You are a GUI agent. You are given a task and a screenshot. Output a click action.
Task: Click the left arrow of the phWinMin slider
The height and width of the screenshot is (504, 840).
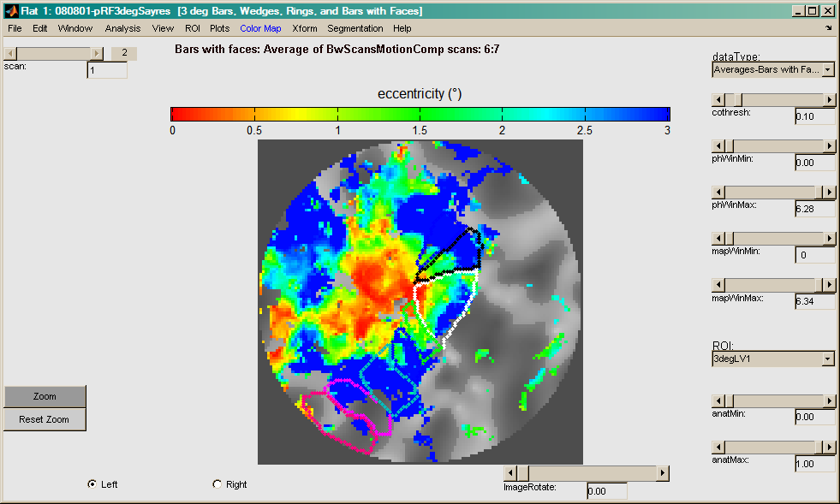click(x=718, y=146)
